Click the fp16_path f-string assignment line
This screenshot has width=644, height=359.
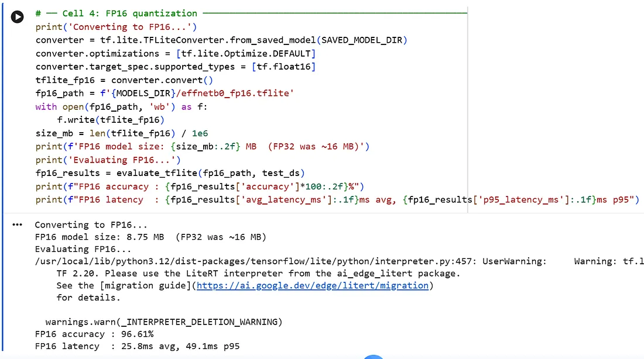click(x=165, y=94)
